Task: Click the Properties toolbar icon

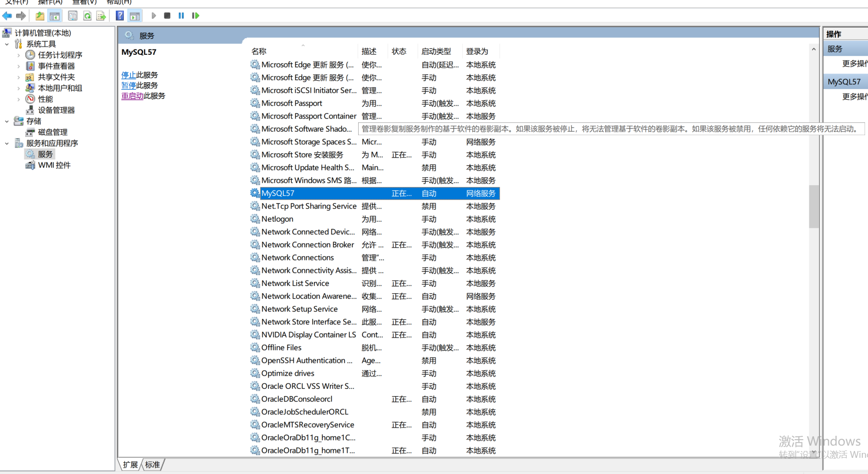Action: coord(72,16)
